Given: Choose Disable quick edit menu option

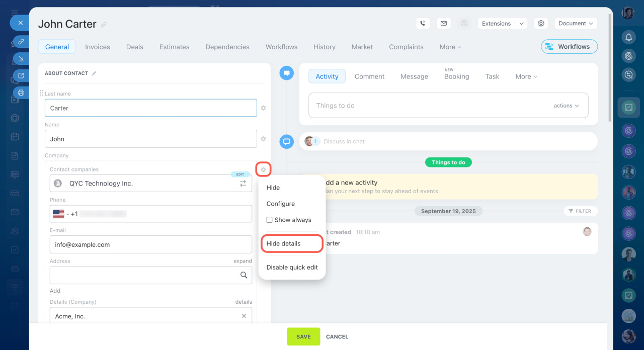Looking at the screenshot, I should [292, 268].
